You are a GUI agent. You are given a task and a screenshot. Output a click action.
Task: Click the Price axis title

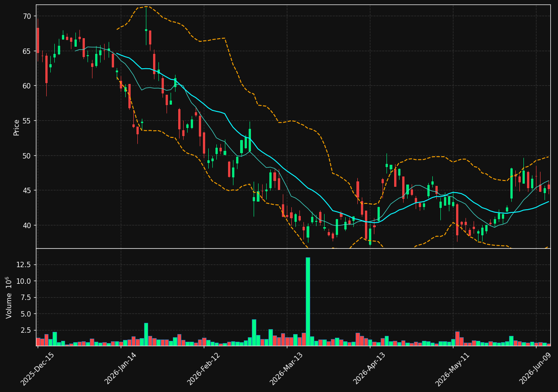click(x=17, y=127)
